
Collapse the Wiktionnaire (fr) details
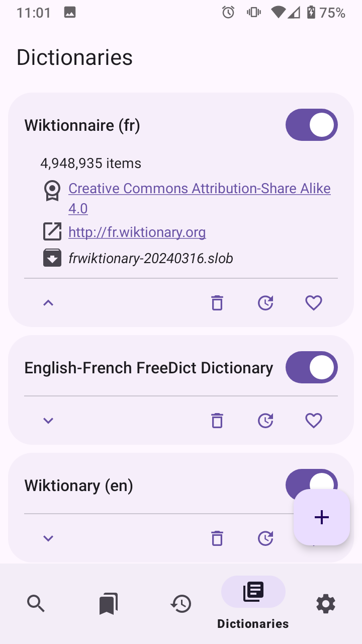point(48,303)
